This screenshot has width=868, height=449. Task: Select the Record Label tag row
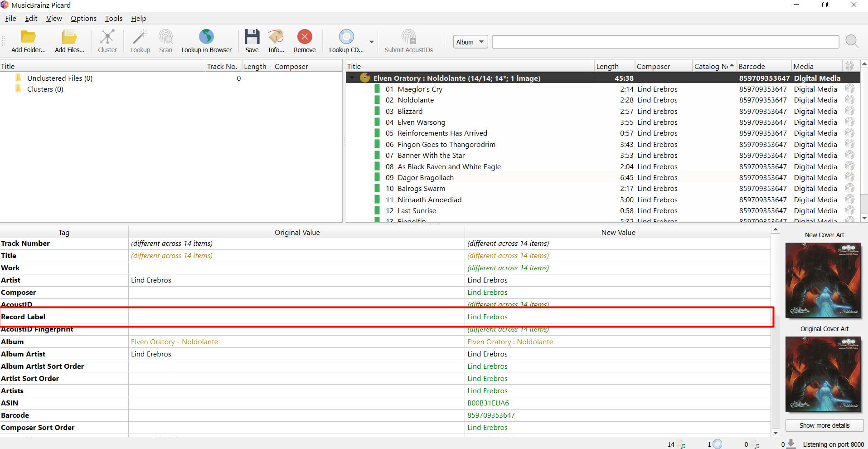coord(385,317)
